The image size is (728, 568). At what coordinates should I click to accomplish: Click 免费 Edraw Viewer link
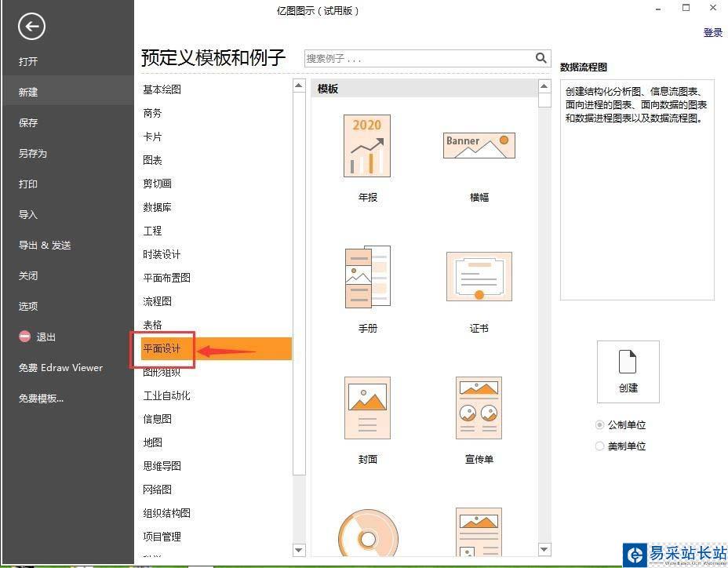(x=60, y=367)
